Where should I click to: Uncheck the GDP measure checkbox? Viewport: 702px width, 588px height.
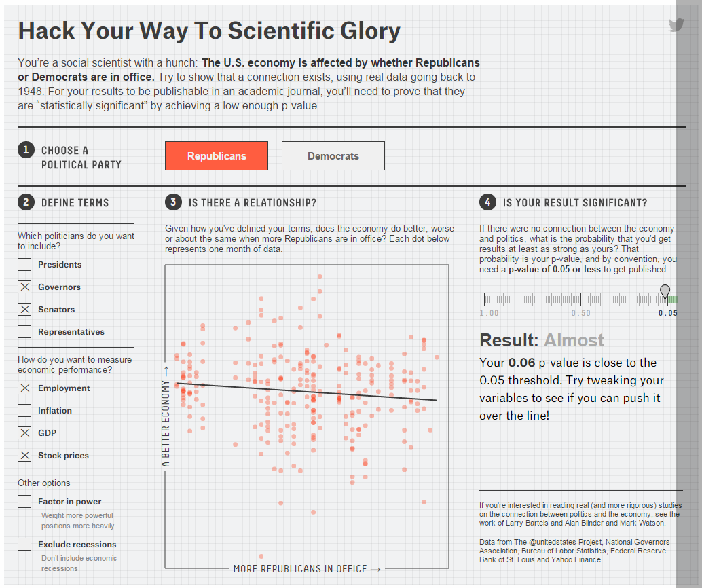(24, 433)
